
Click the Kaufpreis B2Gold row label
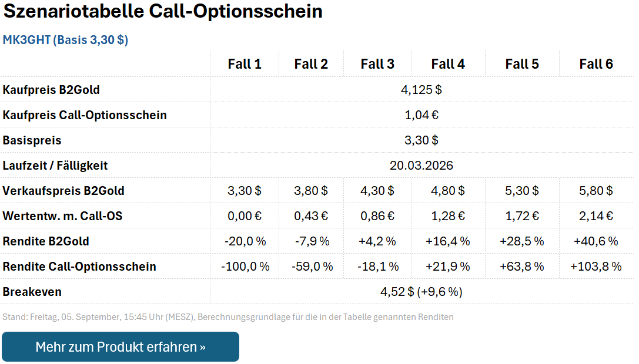pyautogui.click(x=51, y=90)
